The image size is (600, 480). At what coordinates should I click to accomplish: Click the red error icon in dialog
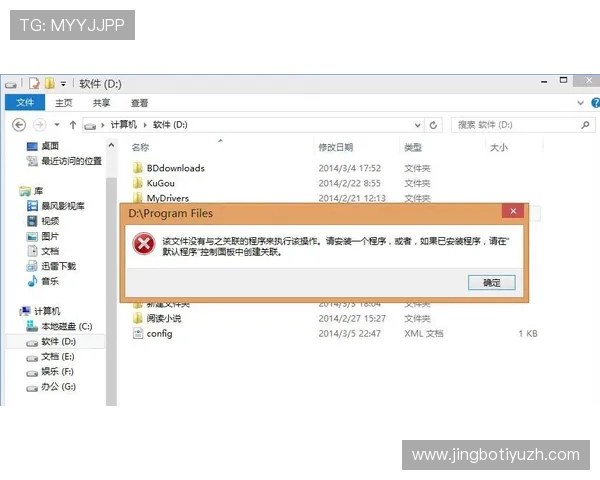click(144, 244)
